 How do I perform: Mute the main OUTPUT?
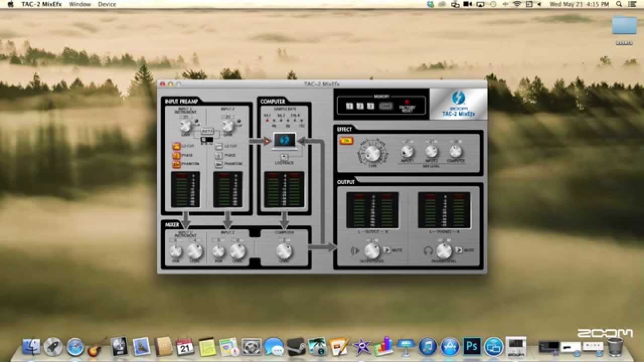(387, 250)
